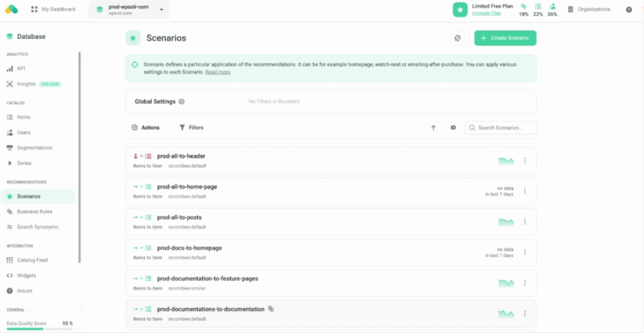Open My Dashboard grid icon
Image resolution: width=644 pixels, height=333 pixels.
[x=35, y=9]
